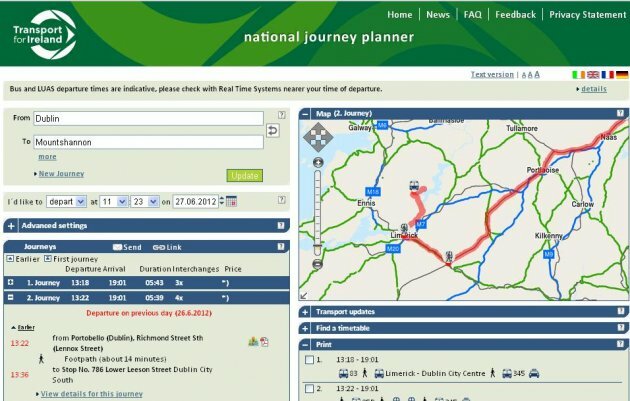Open 'View details for this journey'
Image resolution: width=630 pixels, height=401 pixels.
[x=92, y=394]
